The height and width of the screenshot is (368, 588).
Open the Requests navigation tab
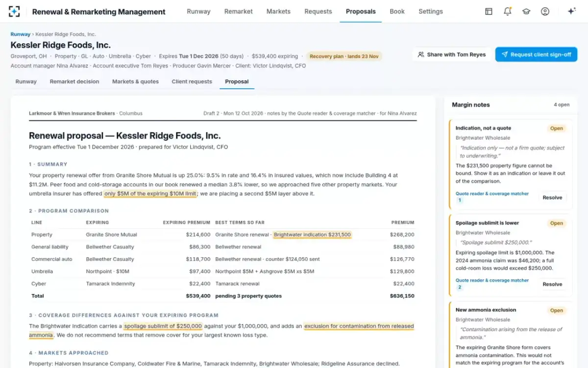[318, 11]
